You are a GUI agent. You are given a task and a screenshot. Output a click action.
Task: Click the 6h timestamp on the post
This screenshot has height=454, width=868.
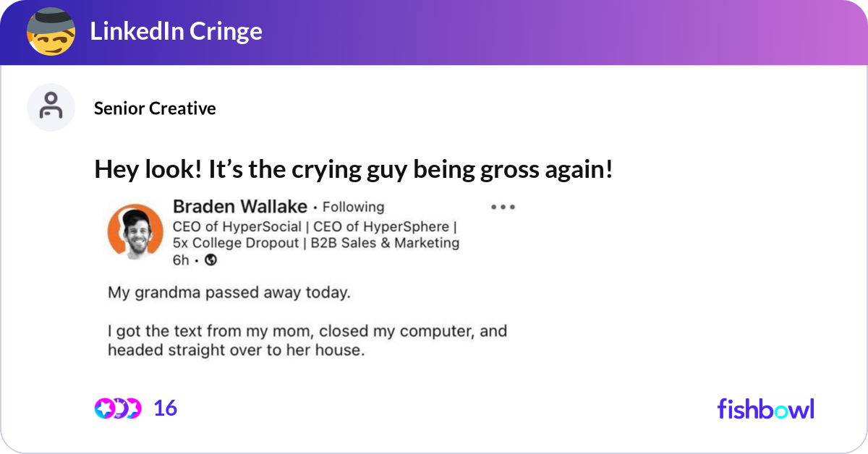click(x=181, y=260)
